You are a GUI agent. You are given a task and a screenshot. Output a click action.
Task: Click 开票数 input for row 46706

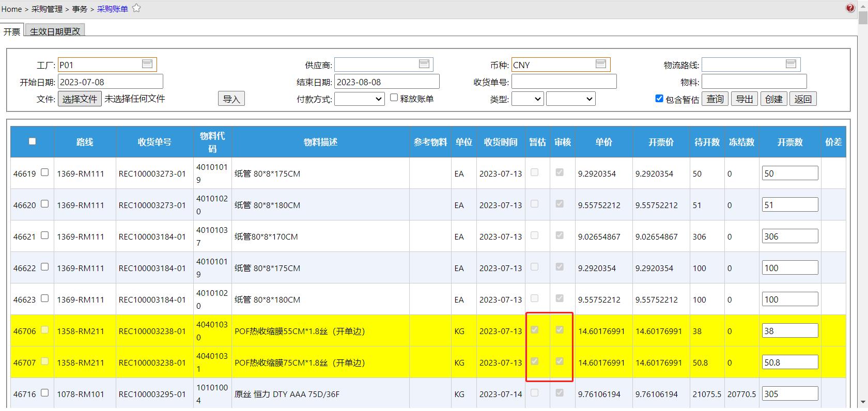tap(790, 330)
